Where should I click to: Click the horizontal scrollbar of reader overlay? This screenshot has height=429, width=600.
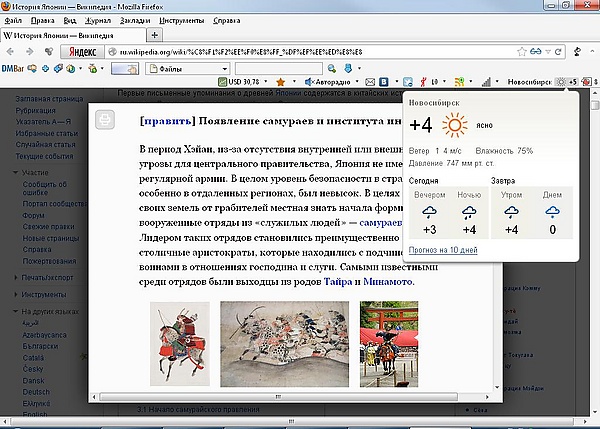coord(278,397)
